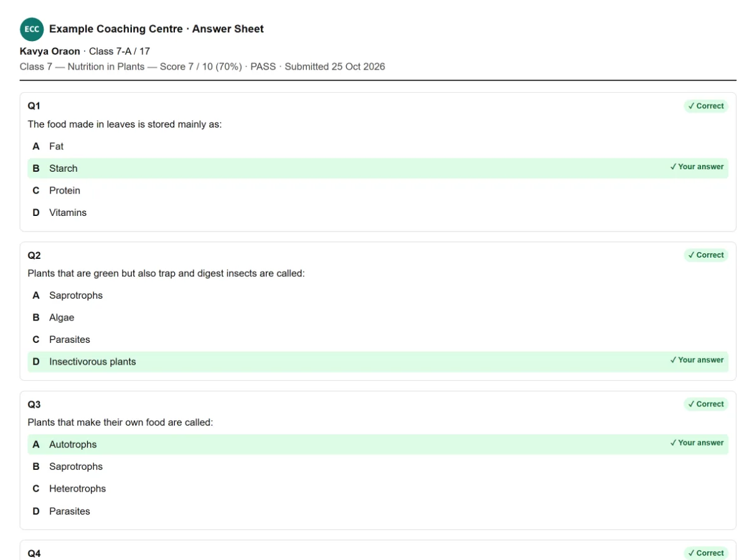The image size is (747, 560).
Task: Click the Correct badge on Q4
Action: click(x=706, y=553)
